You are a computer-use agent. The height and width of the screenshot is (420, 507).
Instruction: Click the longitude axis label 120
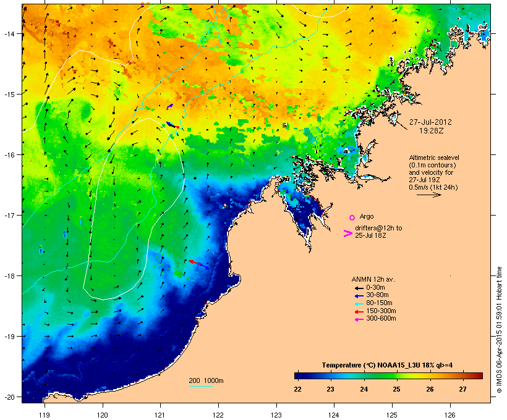tap(103, 415)
